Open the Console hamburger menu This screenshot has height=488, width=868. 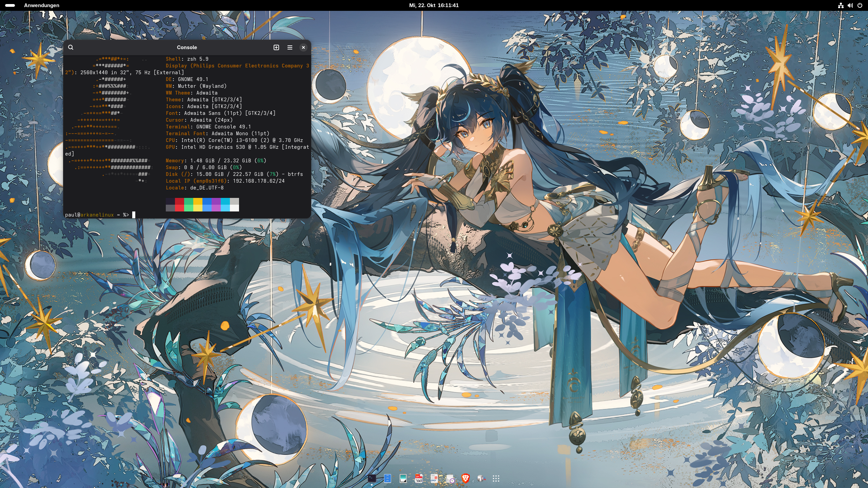pos(290,47)
